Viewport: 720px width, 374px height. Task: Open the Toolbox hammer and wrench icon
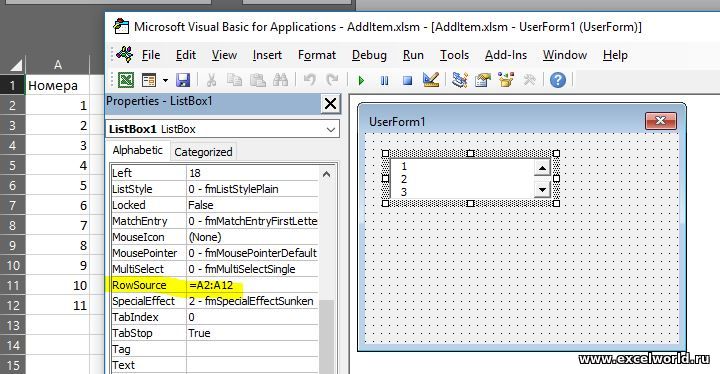[x=529, y=80]
